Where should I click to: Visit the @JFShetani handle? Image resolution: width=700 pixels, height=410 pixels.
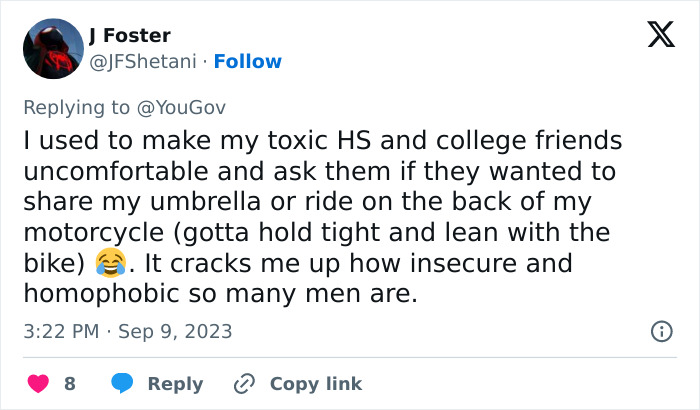(142, 62)
